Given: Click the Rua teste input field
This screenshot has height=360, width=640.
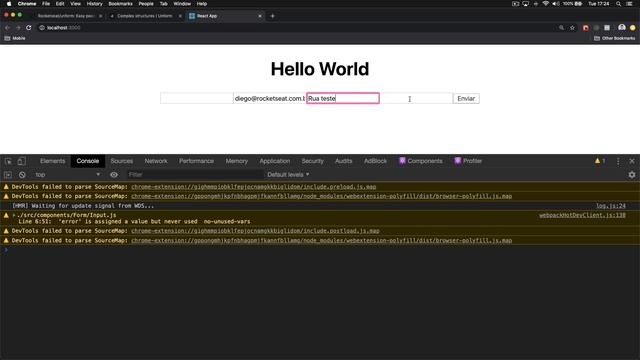Looking at the screenshot, I should point(343,98).
